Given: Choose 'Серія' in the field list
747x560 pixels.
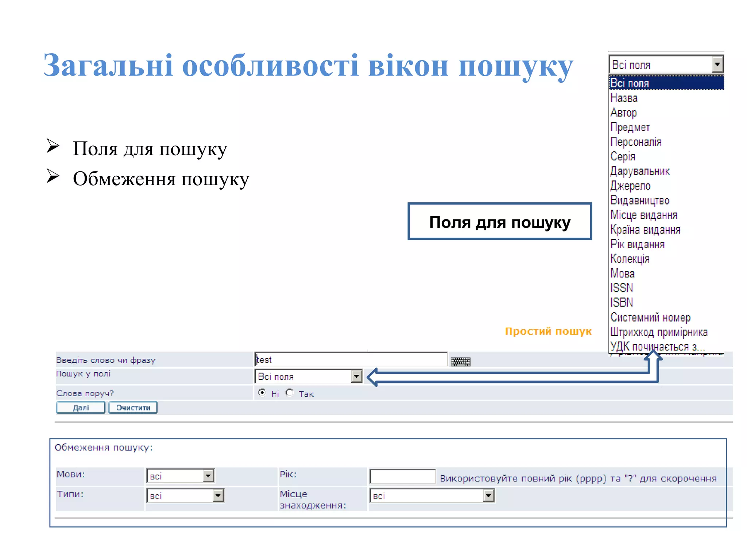Looking at the screenshot, I should pyautogui.click(x=666, y=156).
